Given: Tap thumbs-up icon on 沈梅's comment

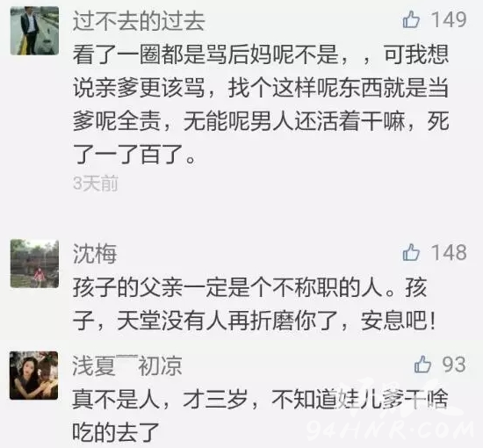Looking at the screenshot, I should pyautogui.click(x=411, y=253).
